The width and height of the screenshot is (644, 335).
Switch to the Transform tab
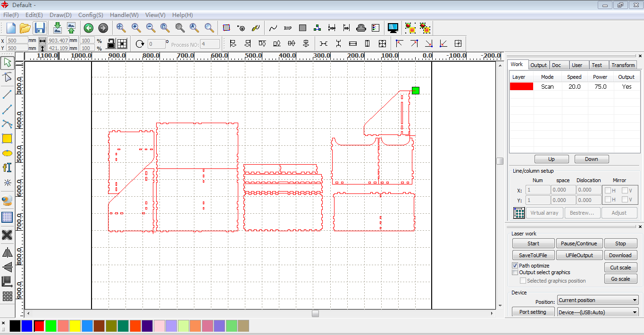pos(623,65)
